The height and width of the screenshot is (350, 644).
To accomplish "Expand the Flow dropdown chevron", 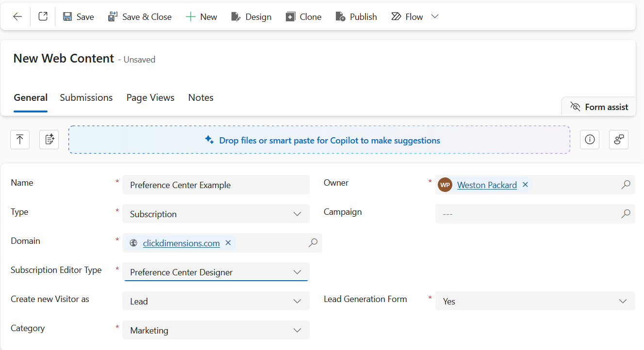I will pos(435,16).
